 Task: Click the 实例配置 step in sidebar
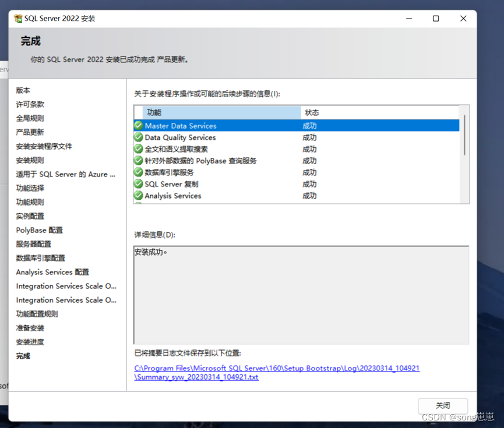(30, 216)
